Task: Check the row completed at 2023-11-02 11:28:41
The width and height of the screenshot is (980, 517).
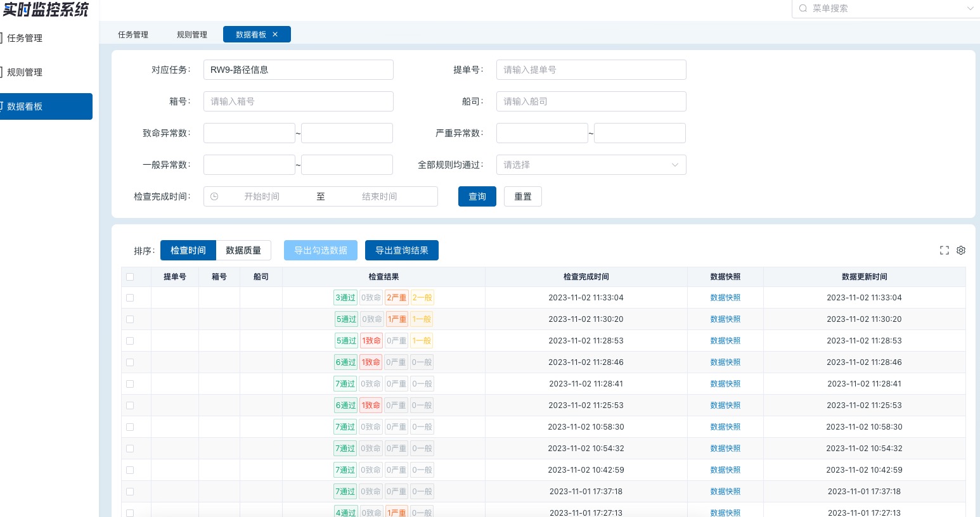Action: pyautogui.click(x=130, y=384)
